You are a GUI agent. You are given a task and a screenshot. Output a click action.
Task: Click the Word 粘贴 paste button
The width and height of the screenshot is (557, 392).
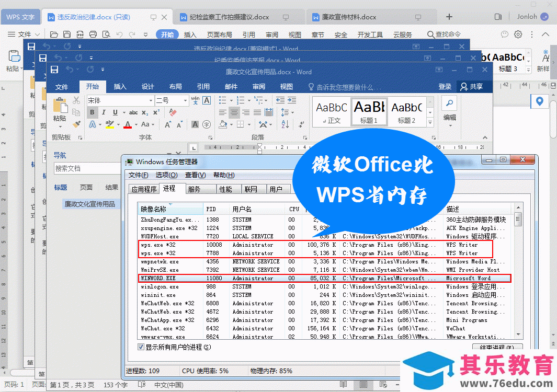pyautogui.click(x=60, y=112)
